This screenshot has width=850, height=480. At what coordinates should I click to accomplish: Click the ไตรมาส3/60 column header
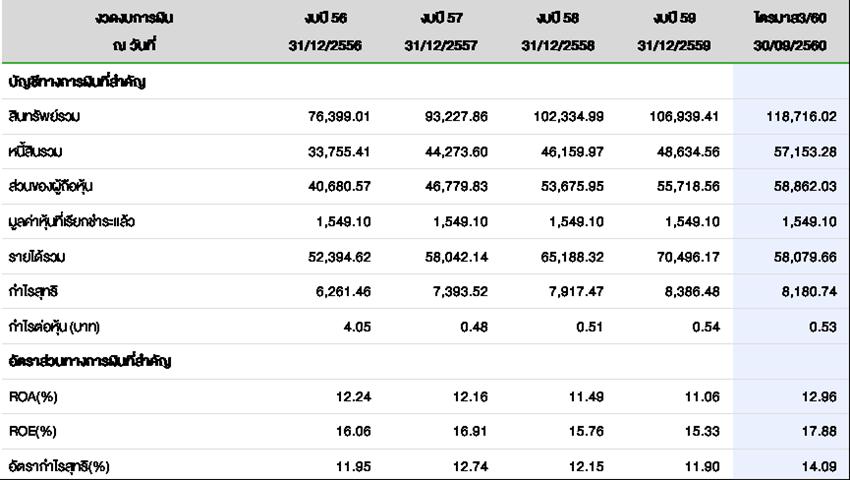click(791, 19)
